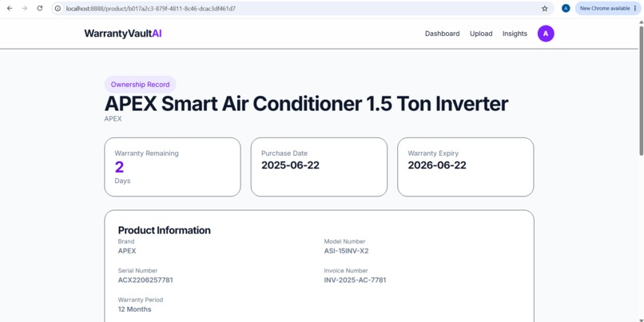Image resolution: width=644 pixels, height=322 pixels.
Task: Click model number ASI-15INV-X2
Action: pos(346,251)
